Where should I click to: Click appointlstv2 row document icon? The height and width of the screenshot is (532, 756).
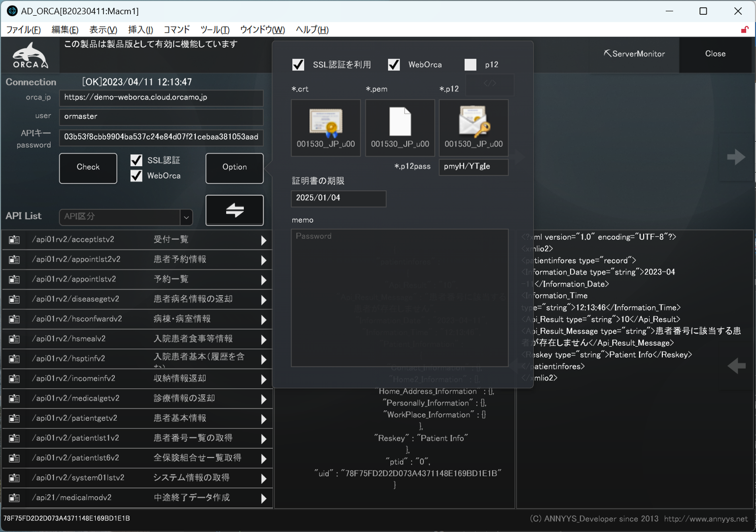[x=14, y=279]
